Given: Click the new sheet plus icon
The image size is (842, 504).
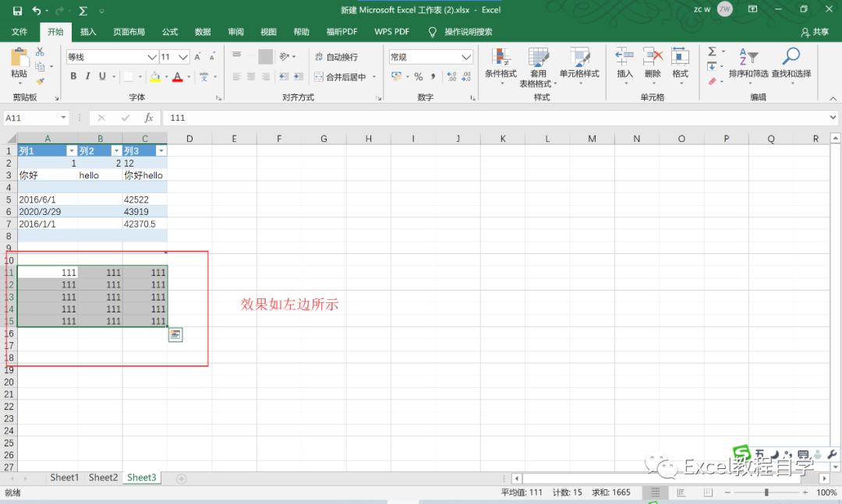Looking at the screenshot, I should 182,478.
